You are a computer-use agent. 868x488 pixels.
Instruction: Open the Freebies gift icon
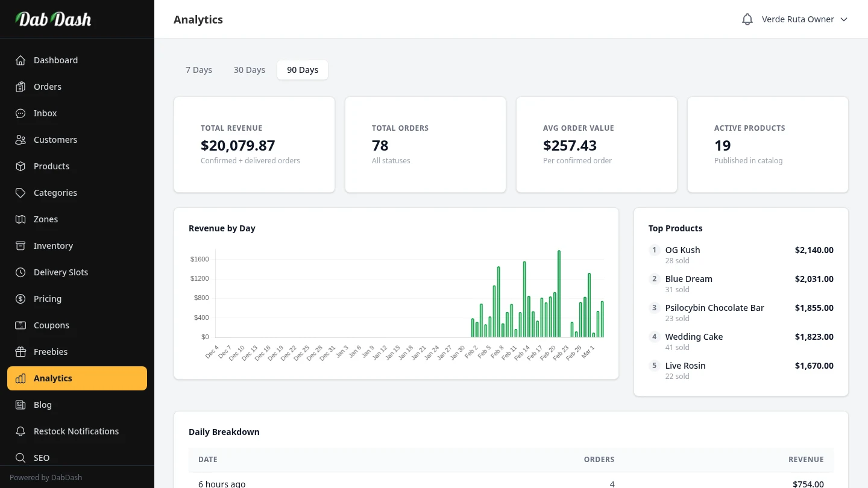[20, 352]
